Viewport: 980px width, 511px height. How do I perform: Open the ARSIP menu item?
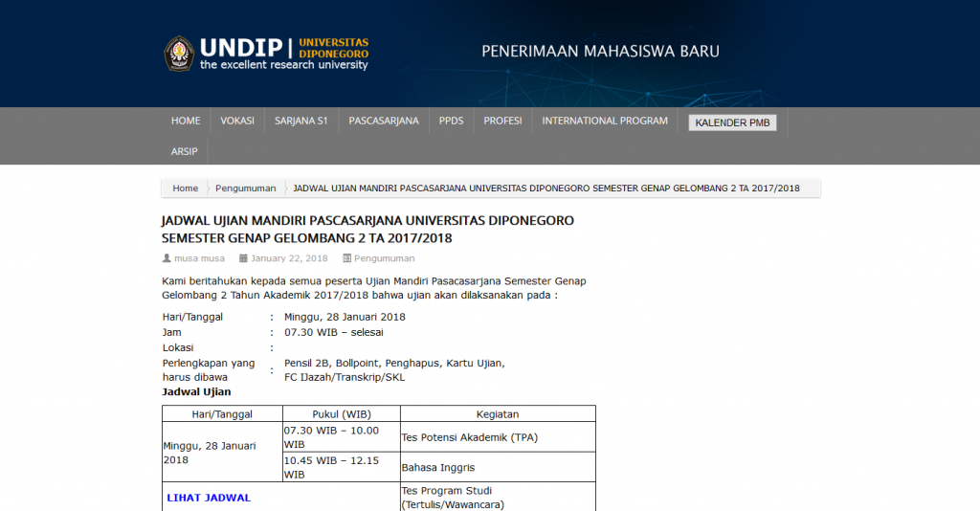185,151
